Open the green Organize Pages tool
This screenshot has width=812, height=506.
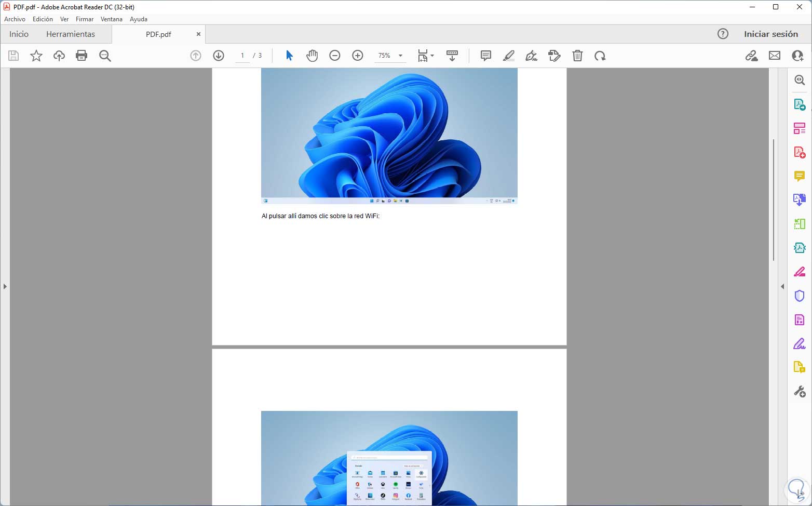(800, 224)
